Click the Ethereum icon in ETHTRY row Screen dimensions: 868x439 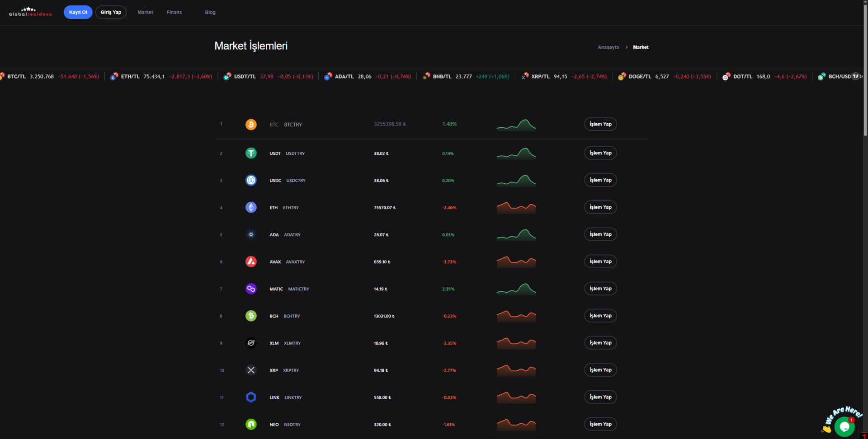pos(251,207)
